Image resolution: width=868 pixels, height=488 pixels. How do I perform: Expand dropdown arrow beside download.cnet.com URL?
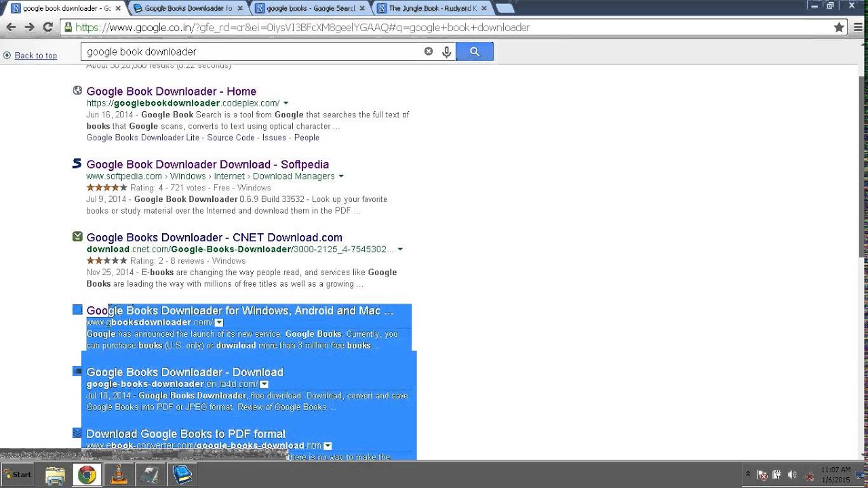click(x=400, y=249)
